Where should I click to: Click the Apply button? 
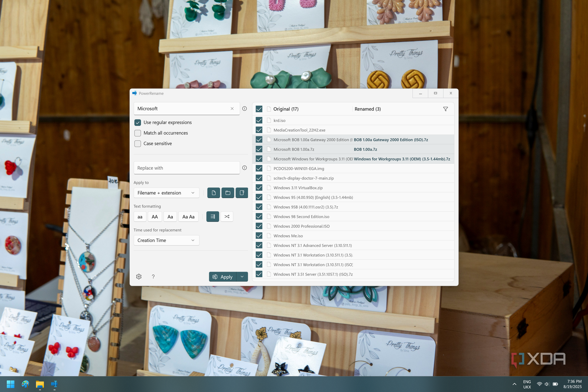tap(222, 277)
